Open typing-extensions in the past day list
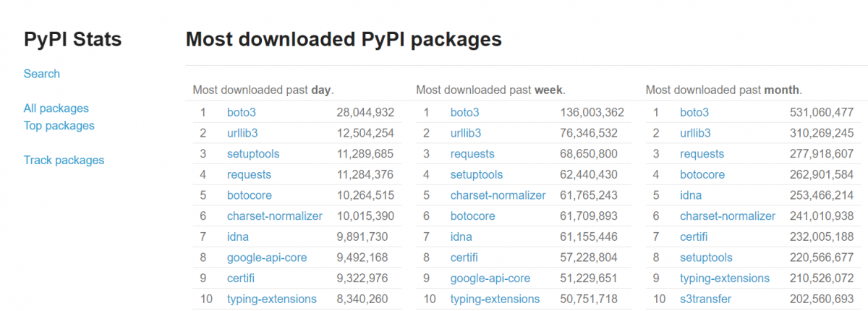The width and height of the screenshot is (868, 311). pyautogui.click(x=271, y=299)
